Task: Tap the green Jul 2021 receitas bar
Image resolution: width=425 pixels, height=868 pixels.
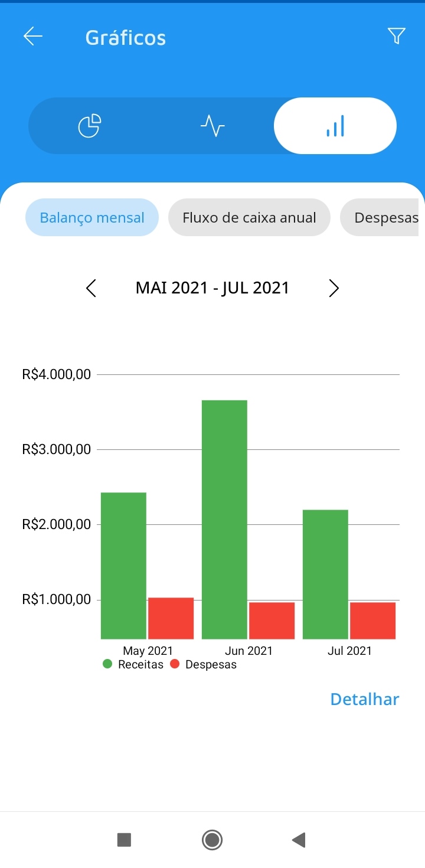Action: pyautogui.click(x=325, y=575)
